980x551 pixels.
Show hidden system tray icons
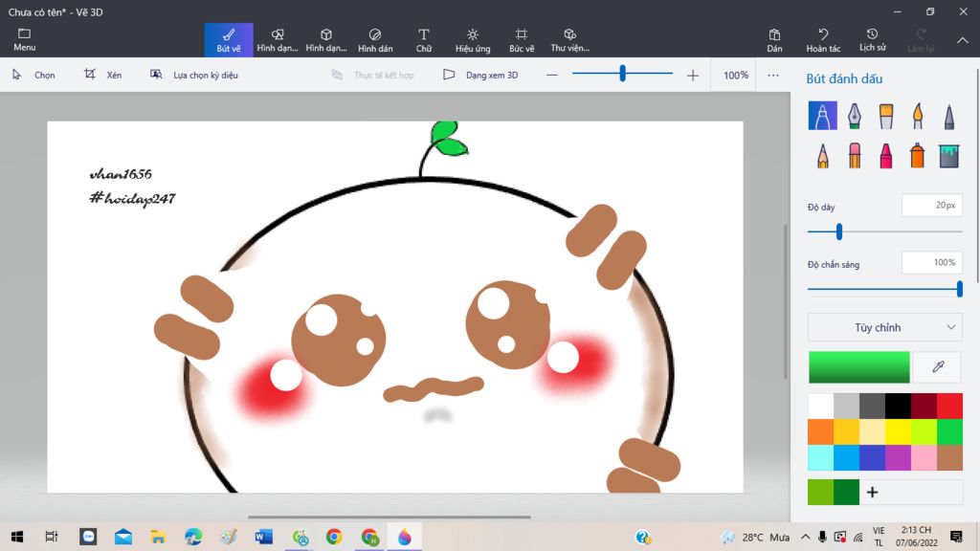click(x=806, y=537)
